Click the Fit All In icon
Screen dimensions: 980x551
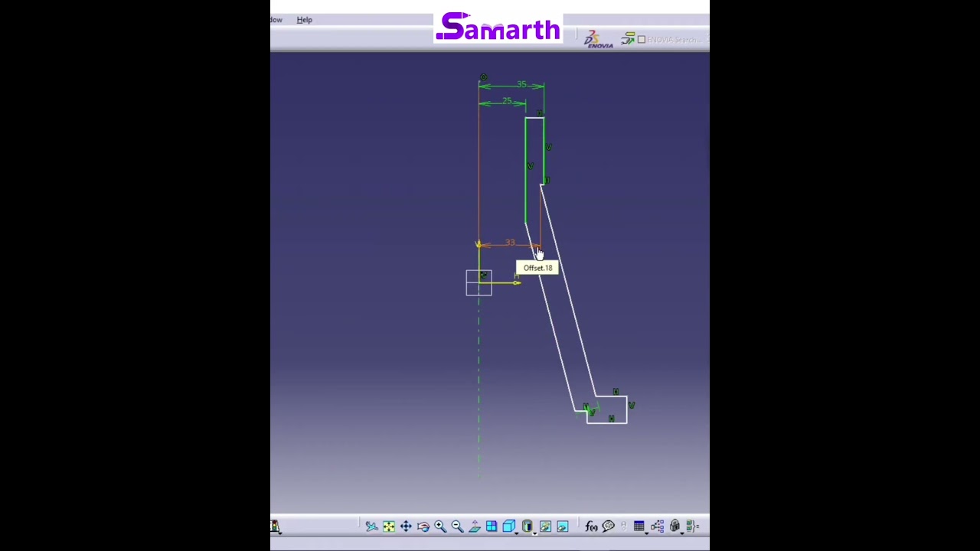point(389,527)
